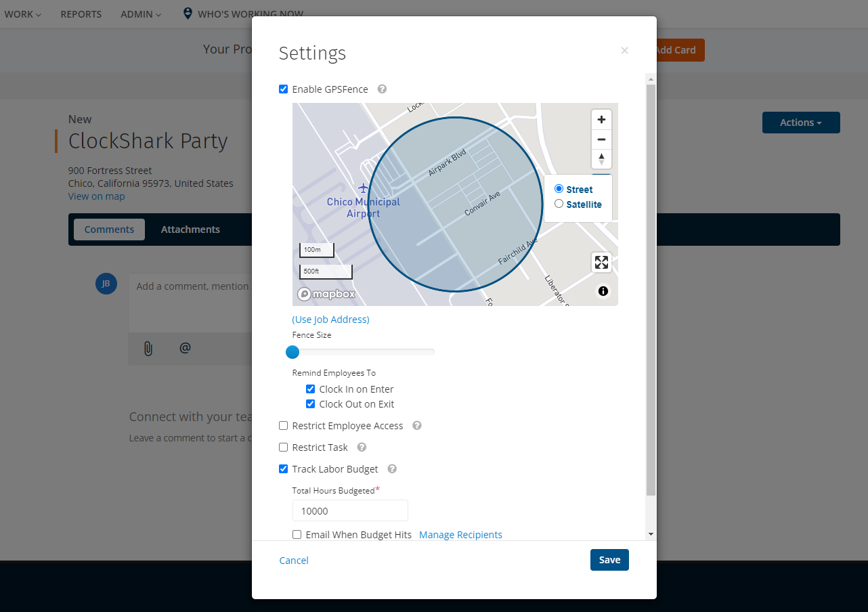Attach a file with the paperclip icon
The height and width of the screenshot is (612, 868).
pos(148,348)
